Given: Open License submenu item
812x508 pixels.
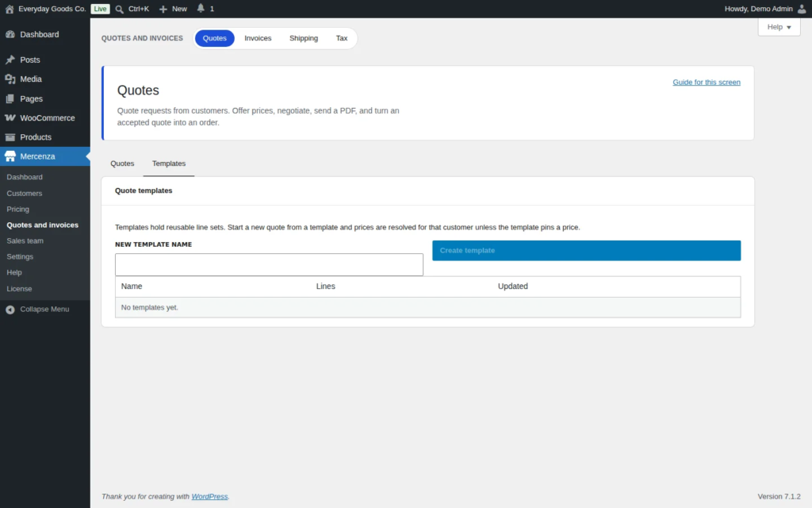Looking at the screenshot, I should pos(19,289).
